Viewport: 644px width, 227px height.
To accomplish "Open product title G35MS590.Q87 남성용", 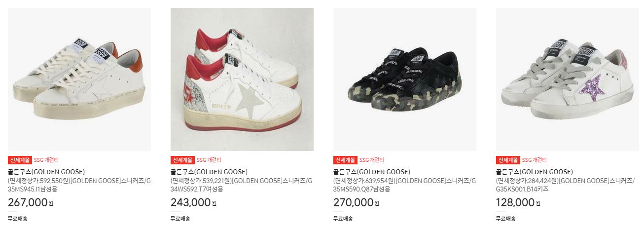I will click(405, 185).
